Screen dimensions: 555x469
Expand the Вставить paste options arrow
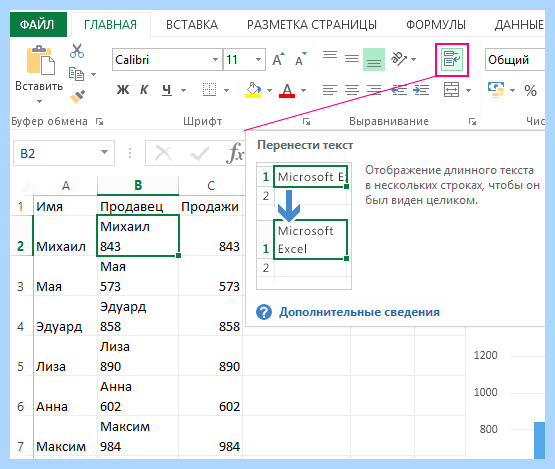[x=39, y=102]
